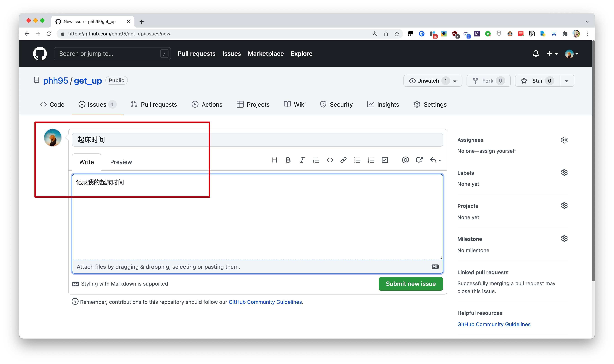Click the issue title input field
The height and width of the screenshot is (364, 614).
(257, 140)
